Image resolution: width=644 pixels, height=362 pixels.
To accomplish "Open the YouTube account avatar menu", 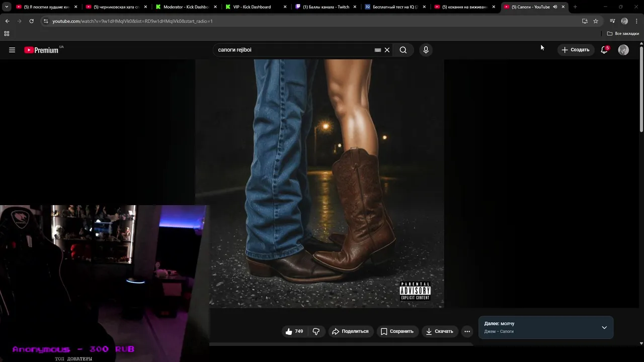I will pyautogui.click(x=623, y=50).
